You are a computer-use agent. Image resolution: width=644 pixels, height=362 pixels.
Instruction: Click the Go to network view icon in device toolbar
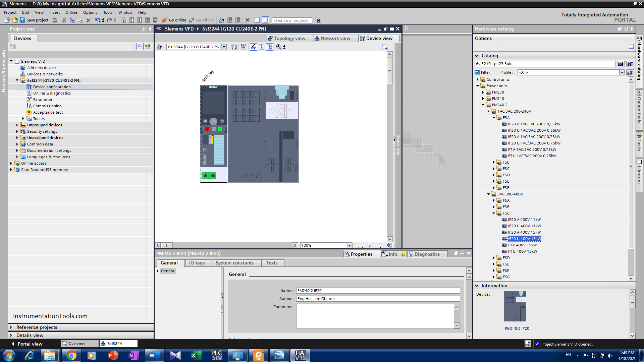coord(160,47)
